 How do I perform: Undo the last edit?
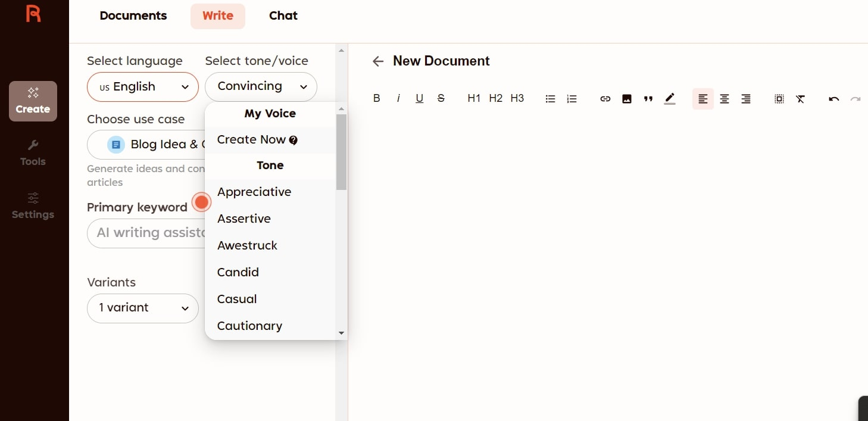click(833, 99)
